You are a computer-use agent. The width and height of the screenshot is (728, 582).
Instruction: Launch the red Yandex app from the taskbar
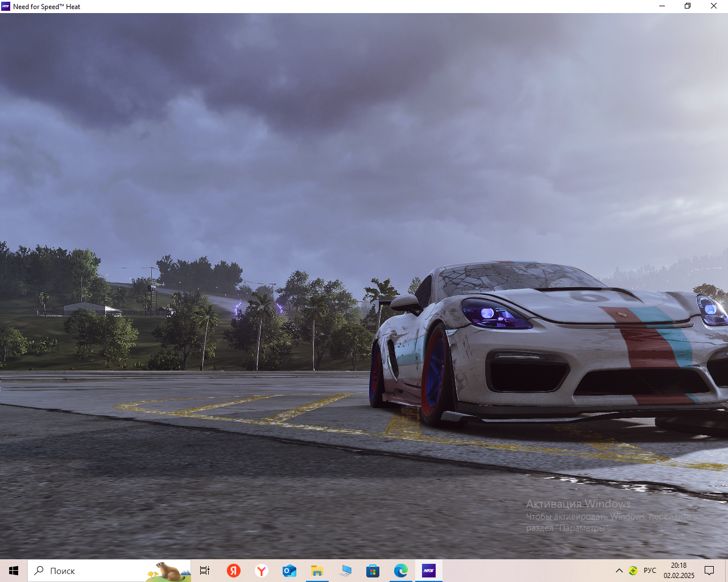point(234,571)
